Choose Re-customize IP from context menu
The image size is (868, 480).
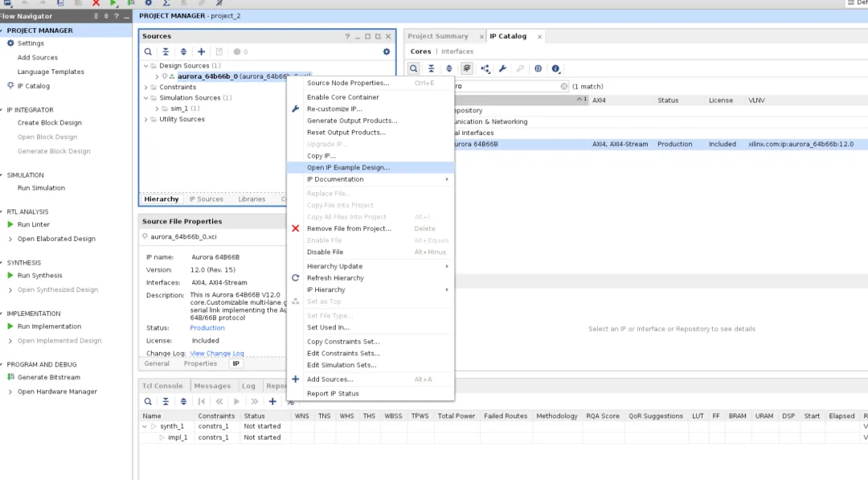pyautogui.click(x=334, y=109)
